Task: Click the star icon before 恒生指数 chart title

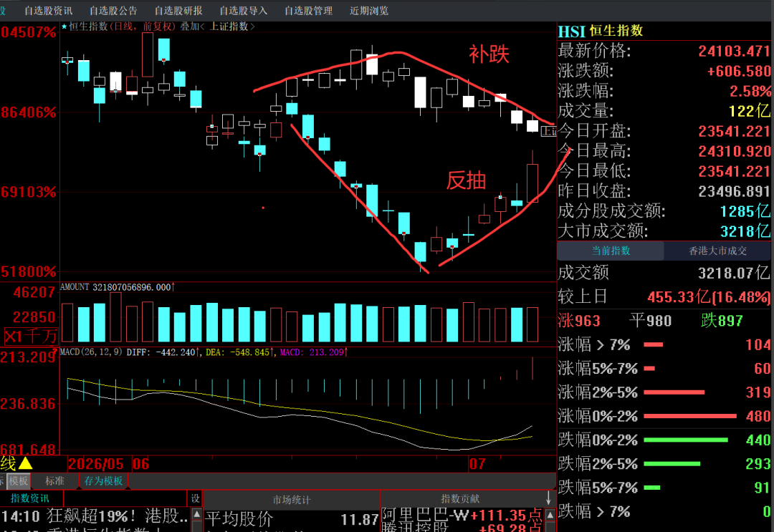Action: point(64,26)
